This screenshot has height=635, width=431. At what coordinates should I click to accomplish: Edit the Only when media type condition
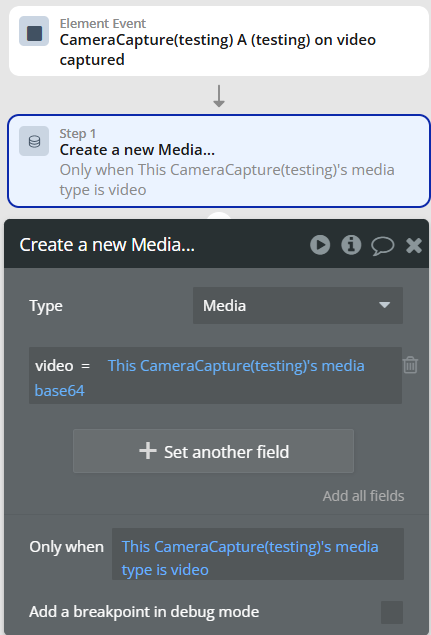tap(258, 554)
